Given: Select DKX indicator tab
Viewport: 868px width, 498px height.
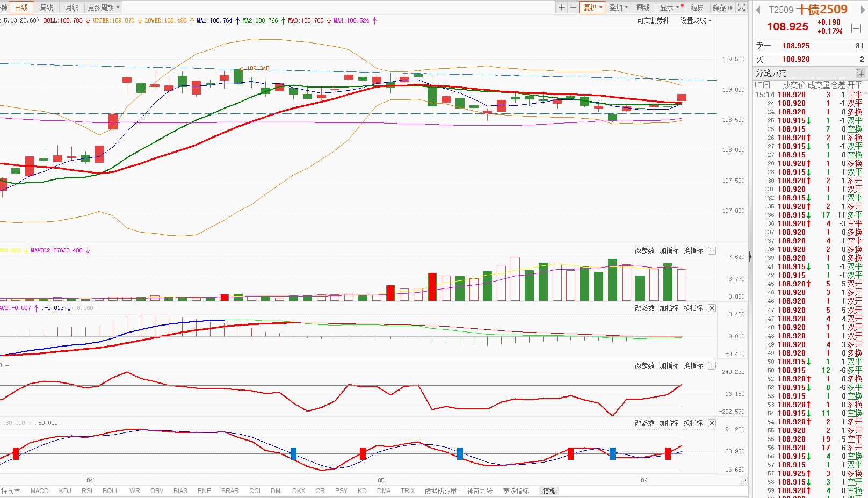Looking at the screenshot, I should click(299, 491).
